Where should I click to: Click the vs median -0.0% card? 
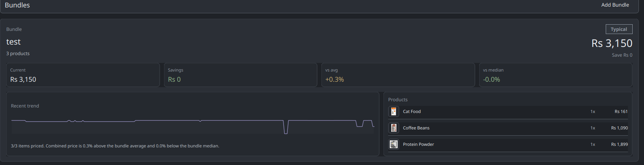pos(556,75)
